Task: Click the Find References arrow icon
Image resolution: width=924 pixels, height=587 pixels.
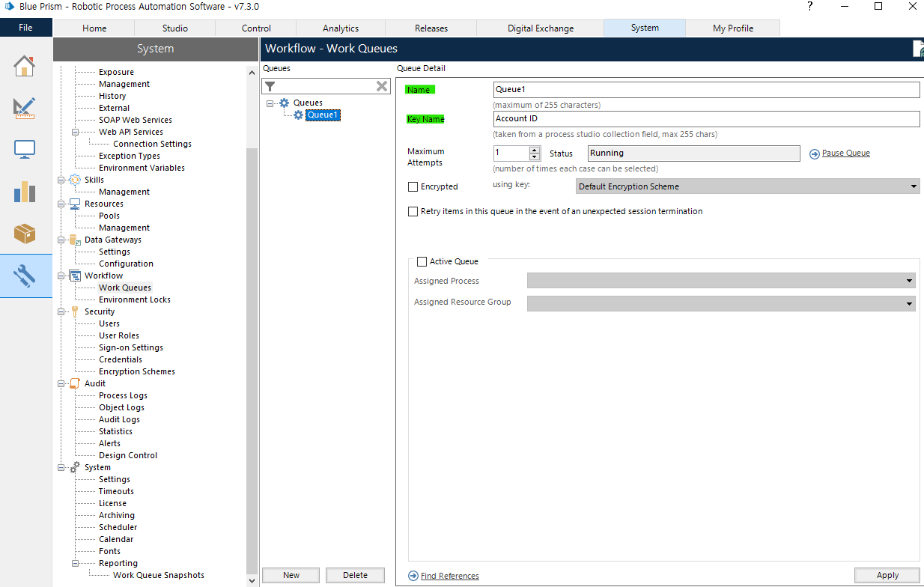Action: pos(413,576)
